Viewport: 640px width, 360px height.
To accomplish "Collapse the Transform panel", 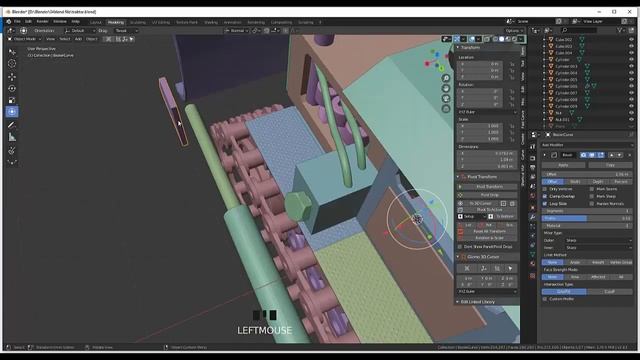I will [458, 47].
